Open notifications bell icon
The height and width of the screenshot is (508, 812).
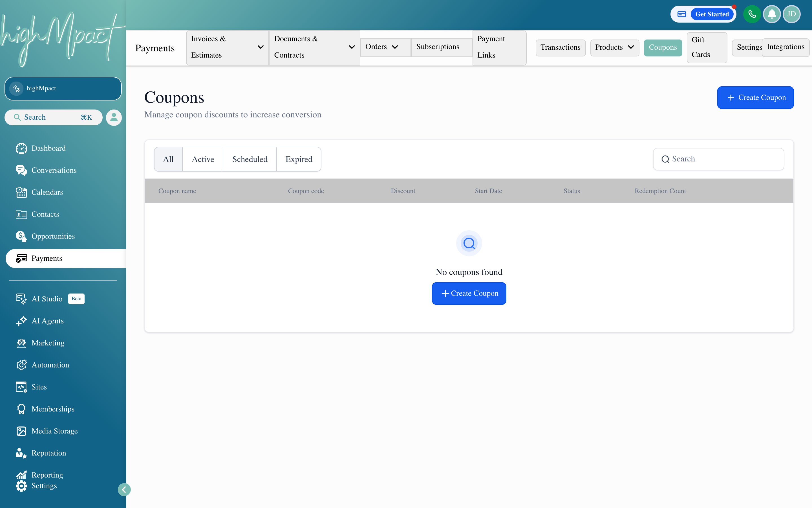[x=772, y=14]
